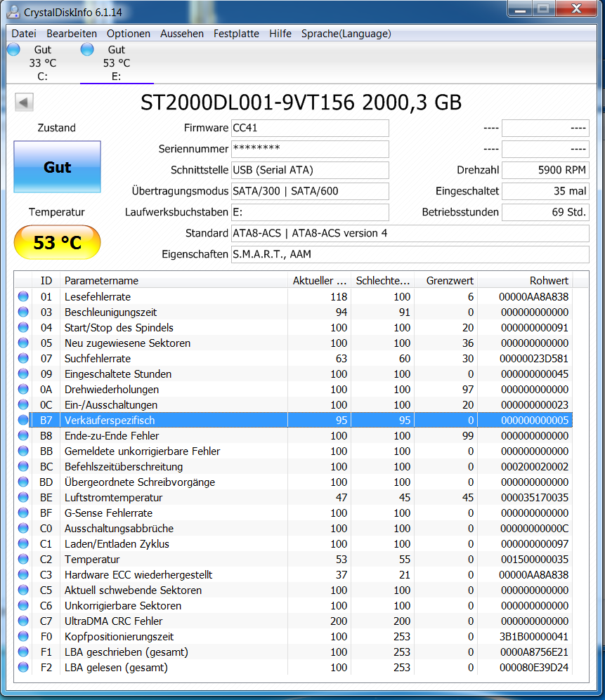This screenshot has width=605, height=700.
Task: Click status dot for Drehwiederholungen row
Action: [x=23, y=389]
